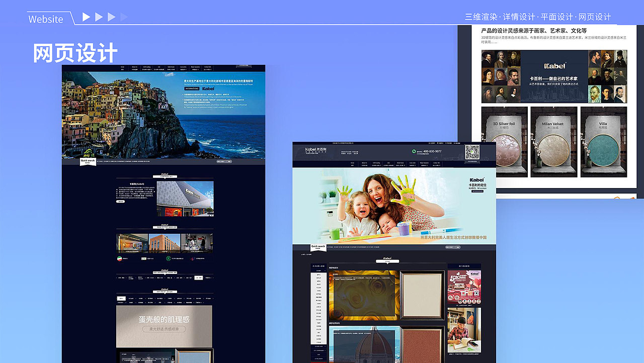The height and width of the screenshot is (363, 644).
Task: Click the phone number 400-830-9077
Action: pos(432,151)
